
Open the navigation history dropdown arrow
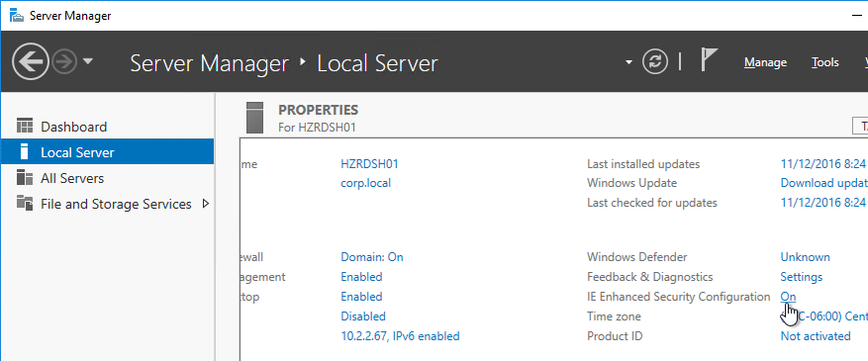[x=87, y=61]
